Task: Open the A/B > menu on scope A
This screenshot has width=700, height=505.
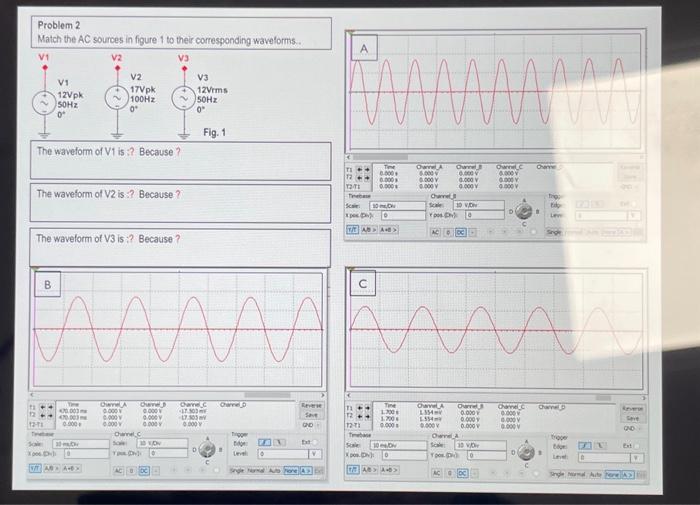Action: [x=369, y=230]
